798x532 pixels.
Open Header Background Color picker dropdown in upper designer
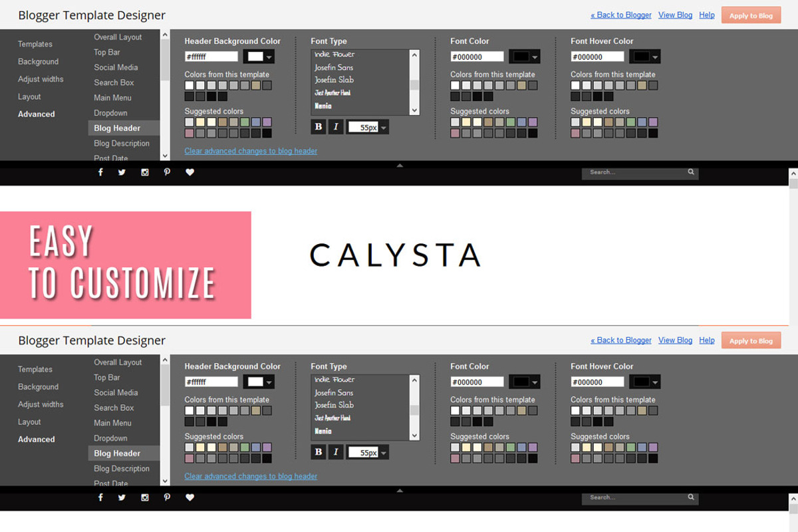(x=259, y=57)
